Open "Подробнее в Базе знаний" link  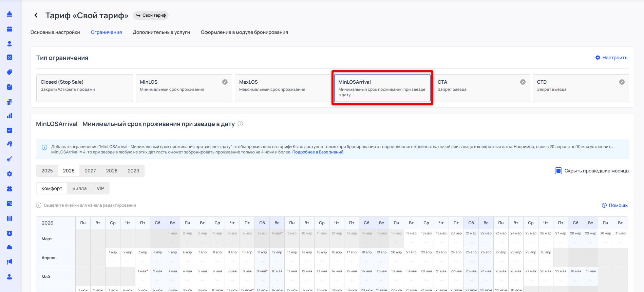318,152
